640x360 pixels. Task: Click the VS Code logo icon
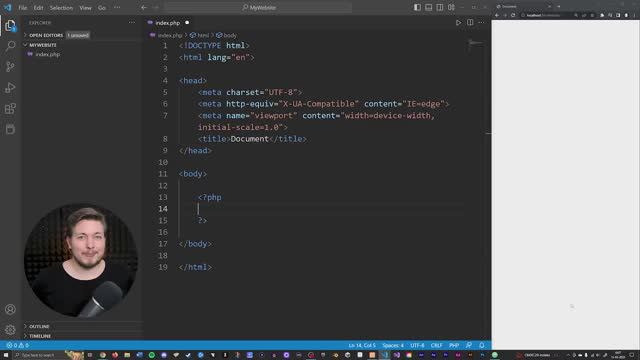tap(8, 7)
